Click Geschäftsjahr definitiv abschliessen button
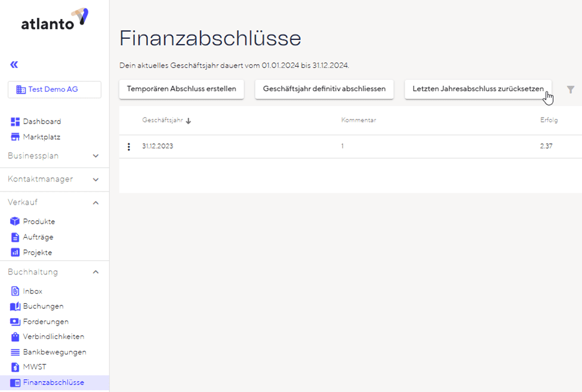 (x=324, y=89)
